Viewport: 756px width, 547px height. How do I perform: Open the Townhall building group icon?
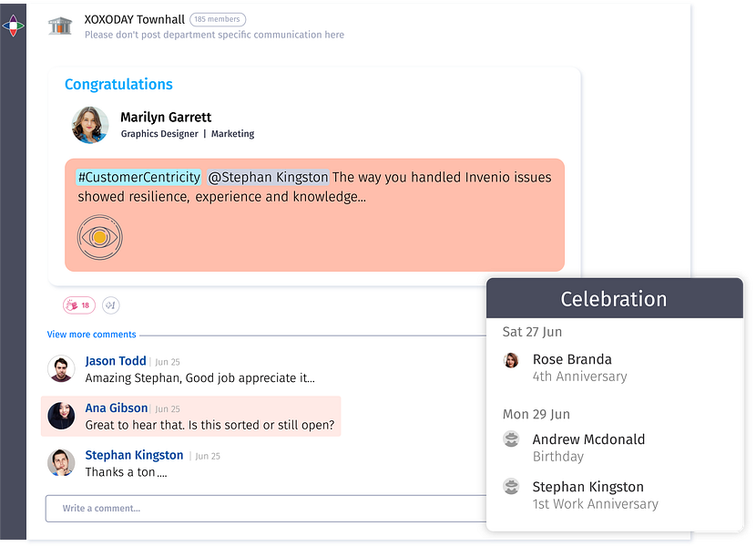pyautogui.click(x=60, y=26)
